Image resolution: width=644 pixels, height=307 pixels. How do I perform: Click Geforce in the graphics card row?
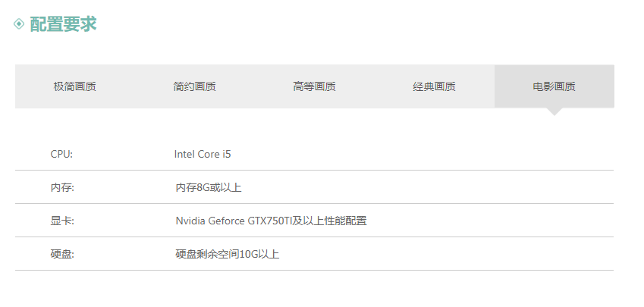[x=227, y=221]
